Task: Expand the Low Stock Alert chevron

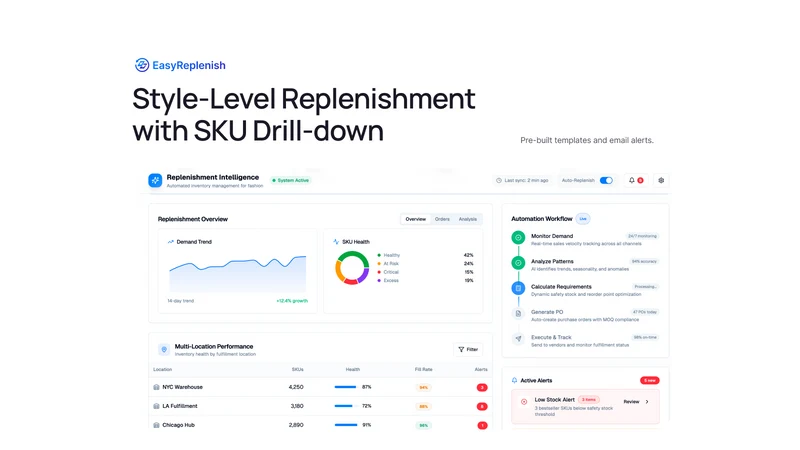Action: [x=647, y=402]
